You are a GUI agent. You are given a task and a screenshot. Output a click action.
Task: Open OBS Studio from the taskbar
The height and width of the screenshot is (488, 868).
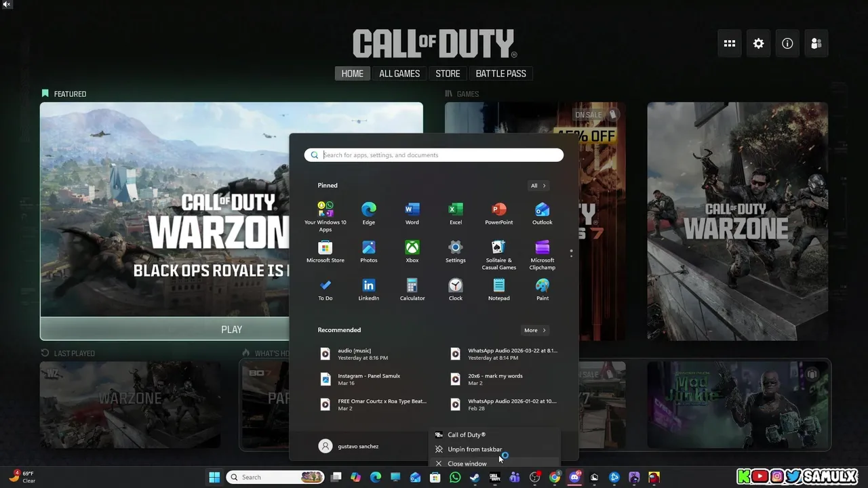pos(535,477)
